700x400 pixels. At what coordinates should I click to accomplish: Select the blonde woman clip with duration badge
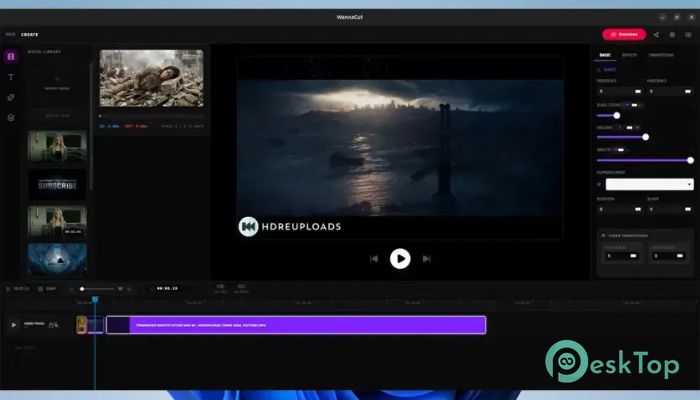coord(57,222)
